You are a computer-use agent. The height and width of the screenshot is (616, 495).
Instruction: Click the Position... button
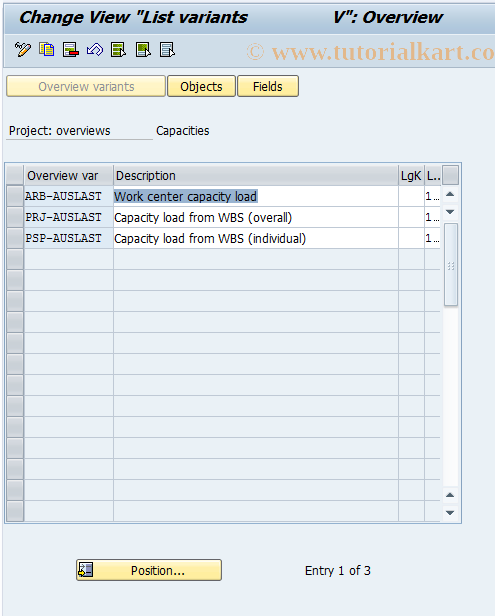[x=149, y=570]
